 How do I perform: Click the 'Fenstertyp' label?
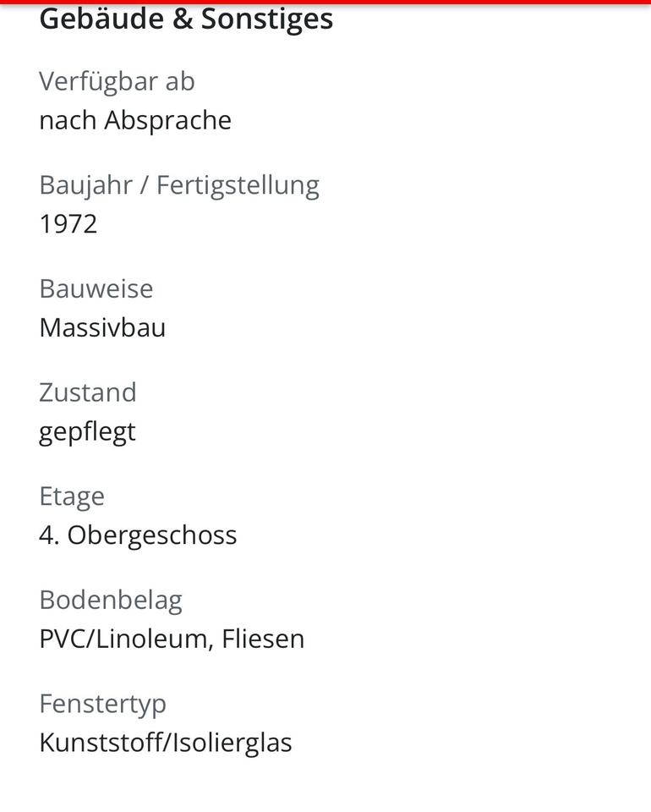[102, 704]
